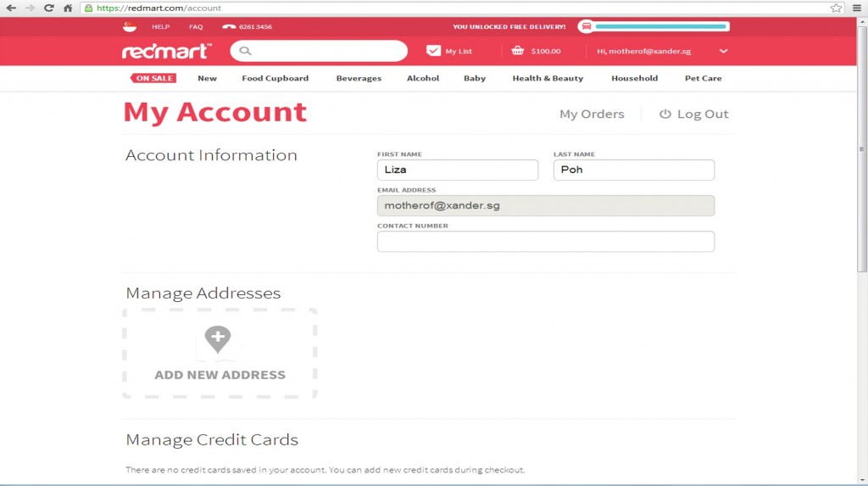Open the New category
The width and height of the screenshot is (868, 486).
coord(207,78)
